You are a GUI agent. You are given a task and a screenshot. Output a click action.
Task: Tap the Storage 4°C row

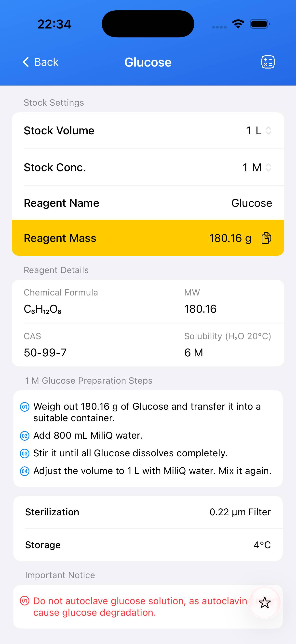tap(148, 545)
